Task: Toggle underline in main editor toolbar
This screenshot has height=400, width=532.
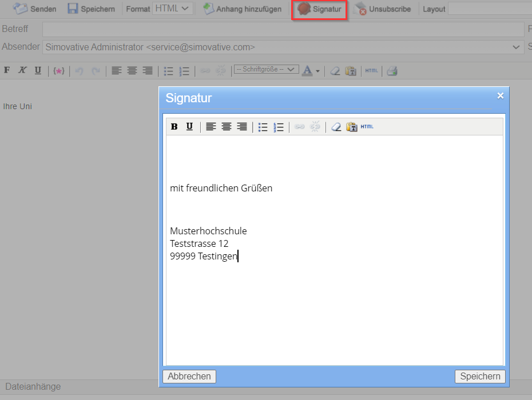Action: [x=38, y=70]
